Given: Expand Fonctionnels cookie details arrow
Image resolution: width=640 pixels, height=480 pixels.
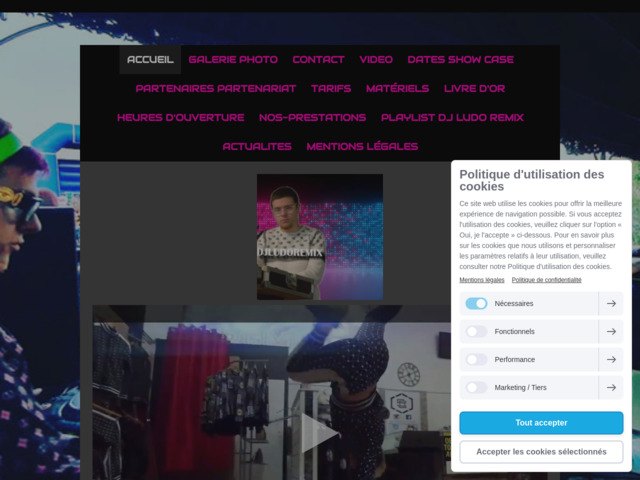Looking at the screenshot, I should [x=610, y=332].
